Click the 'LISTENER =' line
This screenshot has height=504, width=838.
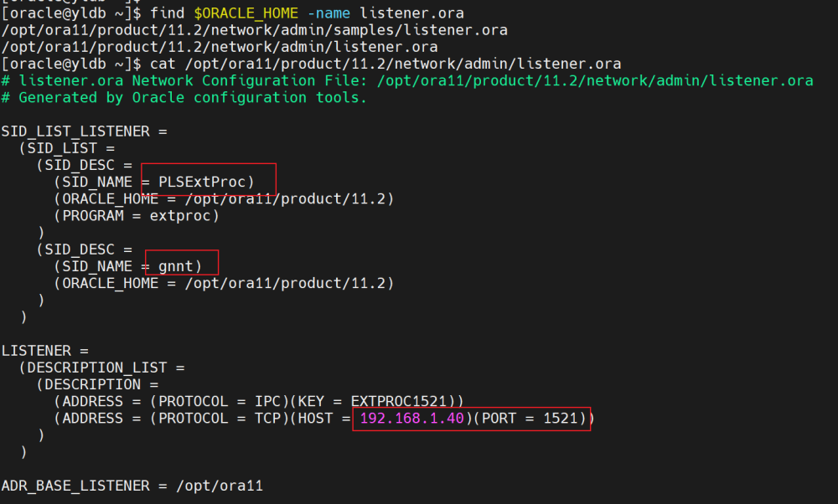coord(45,351)
